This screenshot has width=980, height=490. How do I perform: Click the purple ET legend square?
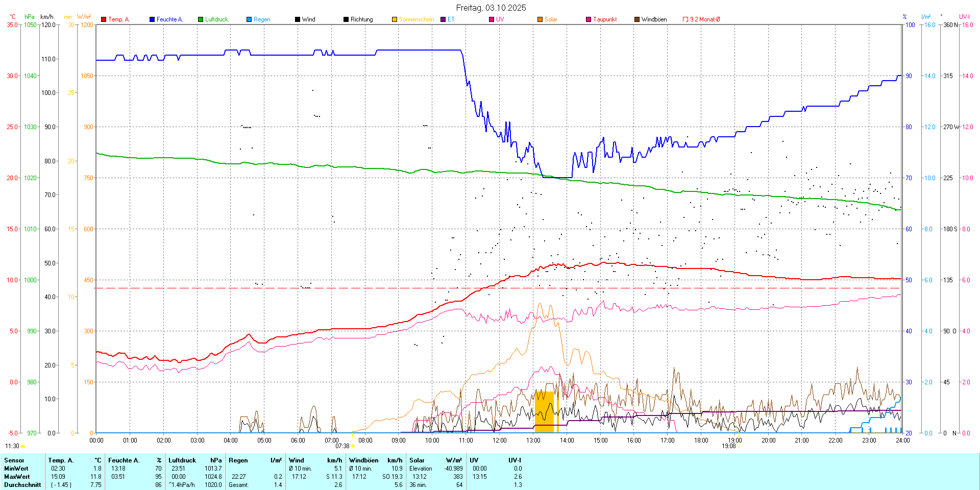click(443, 19)
